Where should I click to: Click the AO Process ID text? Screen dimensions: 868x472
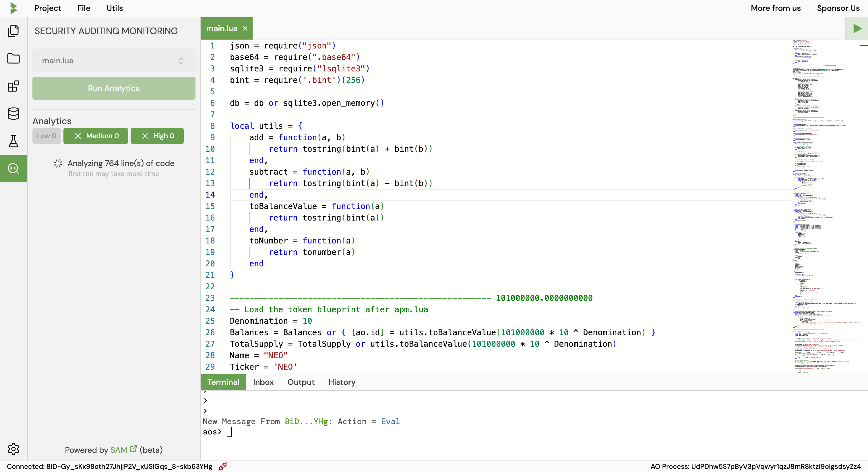(755, 466)
